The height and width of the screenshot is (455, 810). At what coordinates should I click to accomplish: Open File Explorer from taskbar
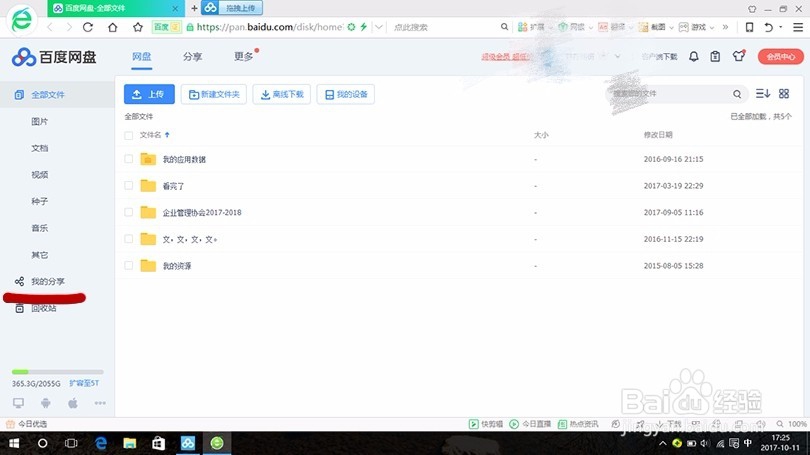(129, 443)
